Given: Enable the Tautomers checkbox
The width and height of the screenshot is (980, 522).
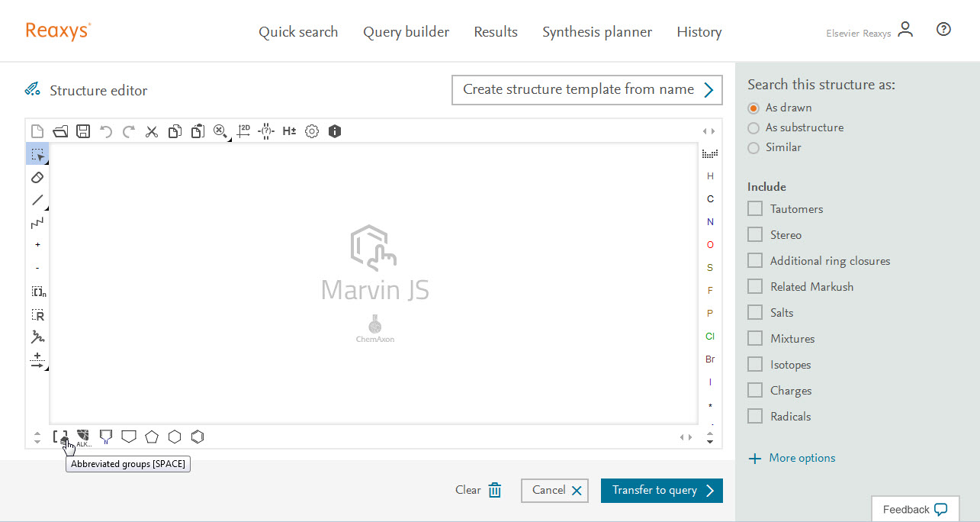Looking at the screenshot, I should (x=755, y=208).
